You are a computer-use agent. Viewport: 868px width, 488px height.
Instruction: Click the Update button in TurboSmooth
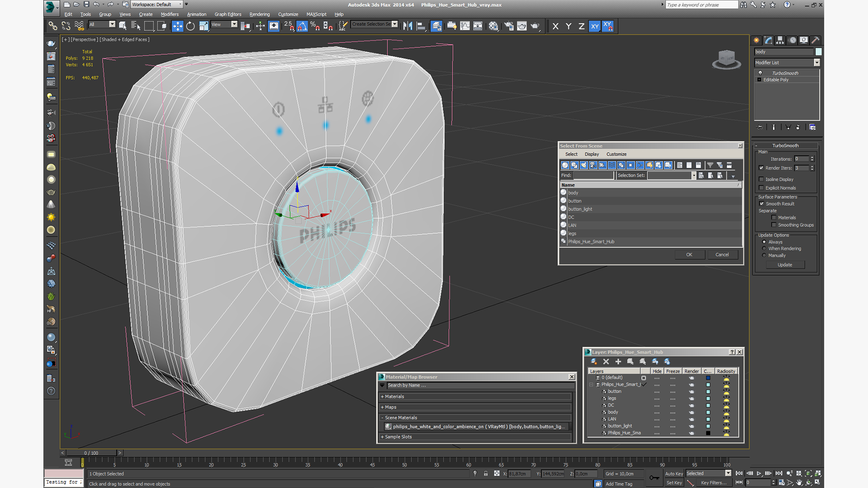(x=785, y=265)
